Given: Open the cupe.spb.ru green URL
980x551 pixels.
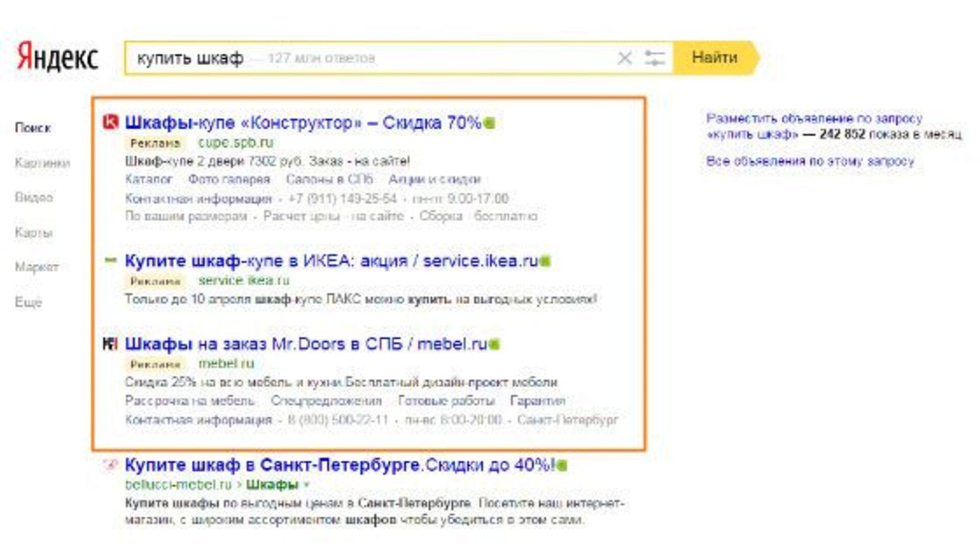Looking at the screenshot, I should point(235,142).
